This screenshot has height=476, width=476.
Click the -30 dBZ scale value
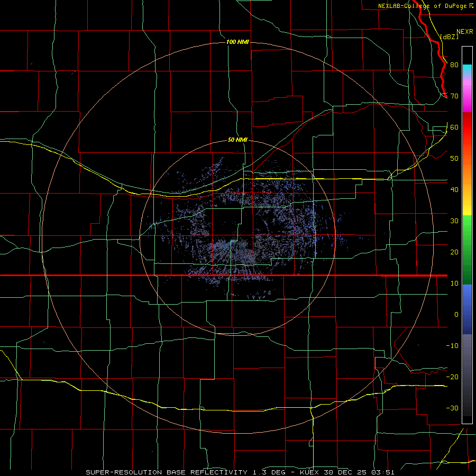[x=452, y=408]
